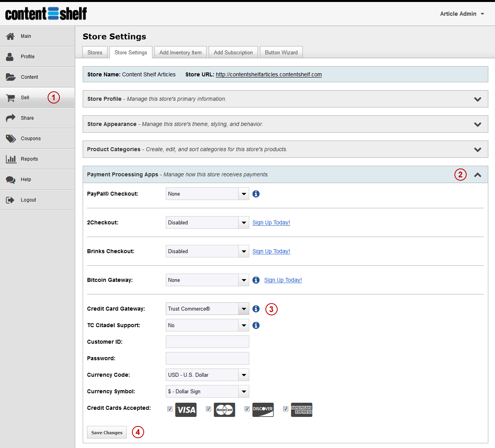The height and width of the screenshot is (448, 495).
Task: Switch to the Add Inventory Item tab
Action: 180,52
